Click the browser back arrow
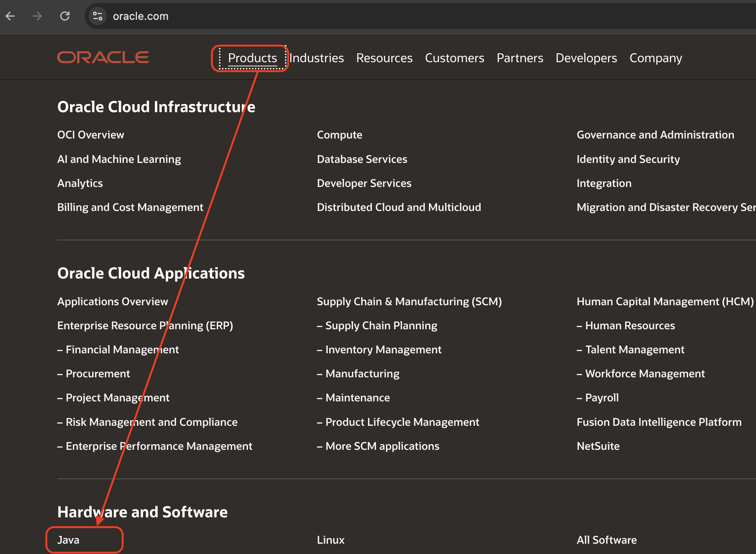Image resolution: width=756 pixels, height=554 pixels. click(x=10, y=16)
